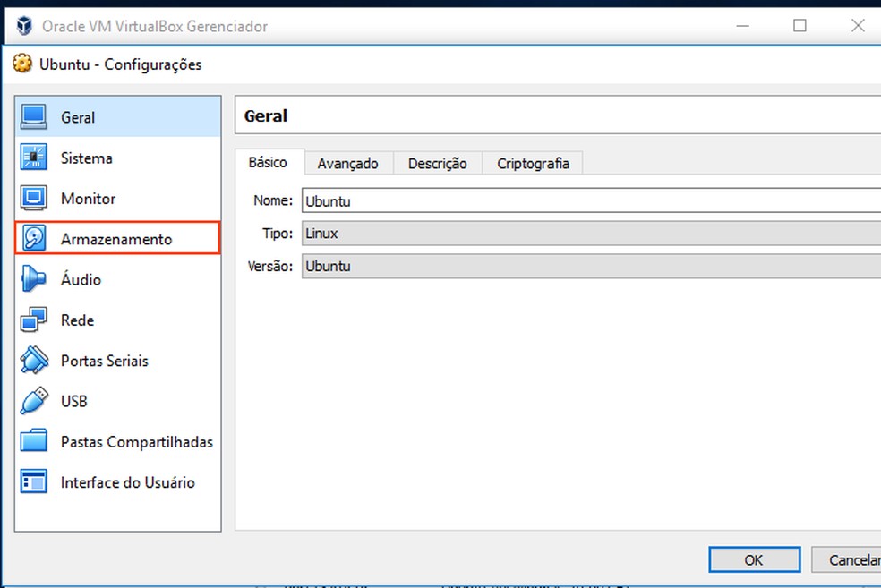Open the Descrição tab
Viewport: 881px width, 588px height.
437,164
